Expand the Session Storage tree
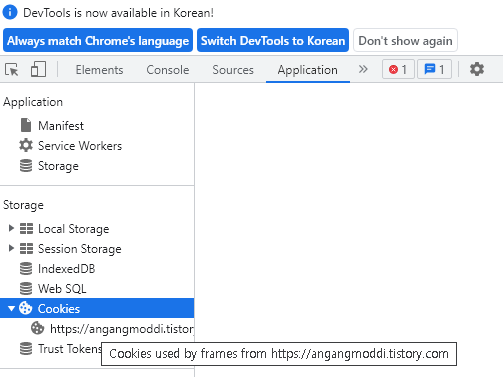The image size is (503, 377). pos(11,248)
